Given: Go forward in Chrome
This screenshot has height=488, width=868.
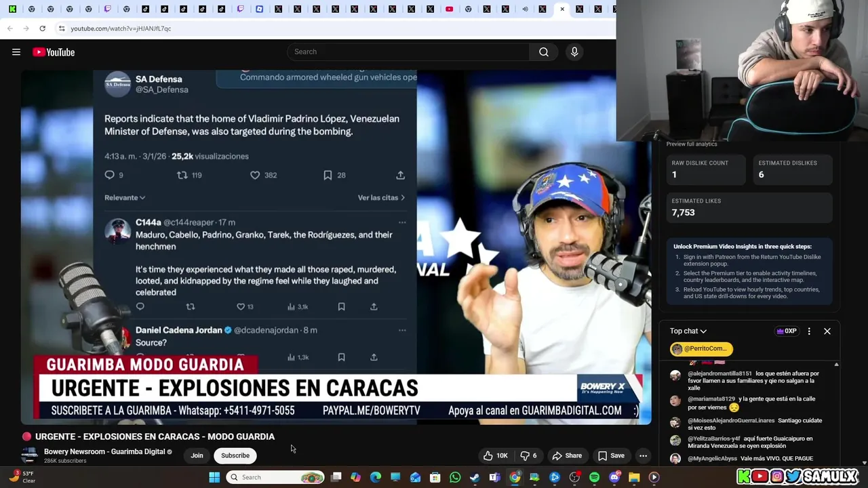Looking at the screenshot, I should 26,28.
